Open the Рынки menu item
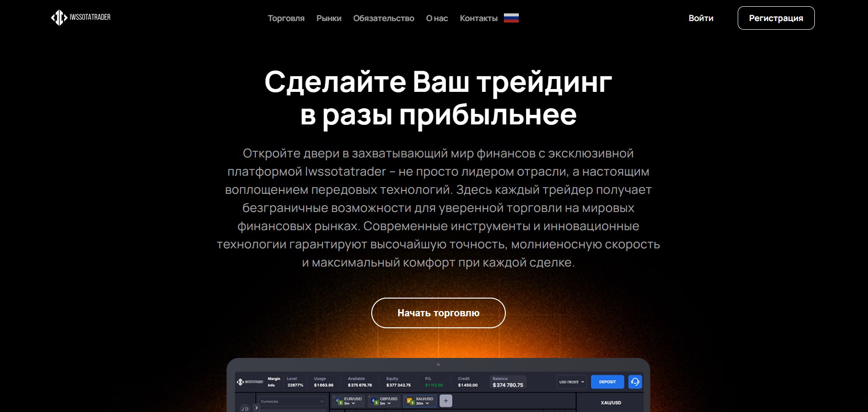 (329, 18)
